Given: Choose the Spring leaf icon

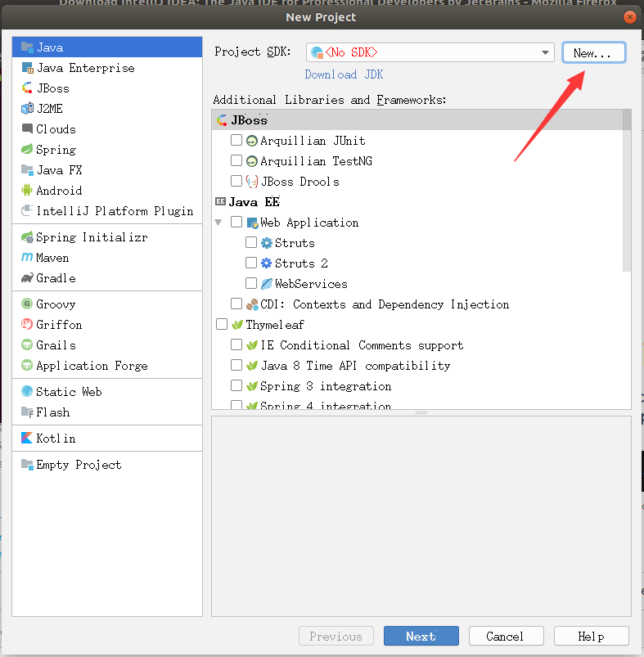Looking at the screenshot, I should coord(27,149).
